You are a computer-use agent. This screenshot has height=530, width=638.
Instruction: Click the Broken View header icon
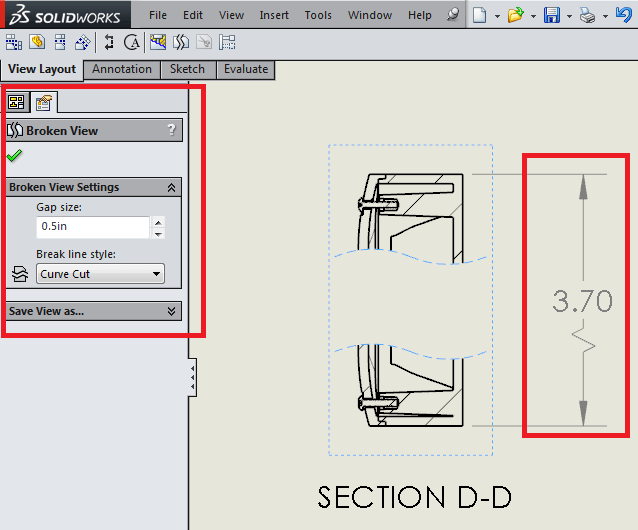click(x=15, y=131)
